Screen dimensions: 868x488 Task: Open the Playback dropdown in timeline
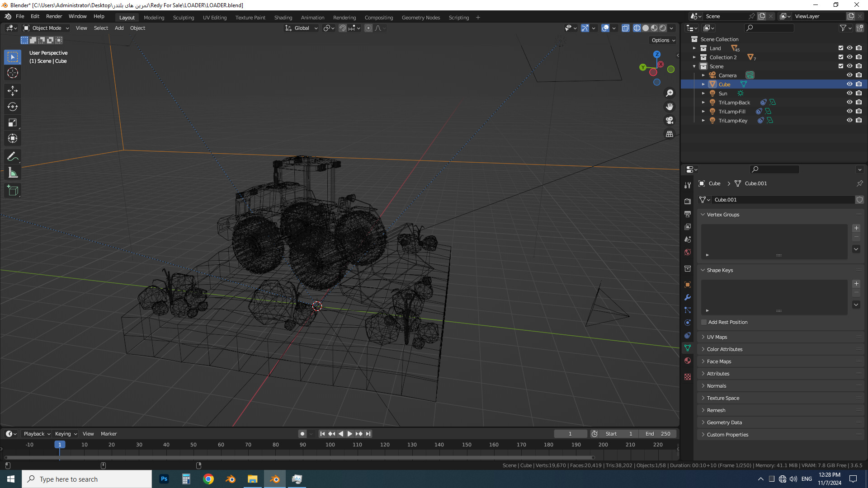[x=37, y=434]
